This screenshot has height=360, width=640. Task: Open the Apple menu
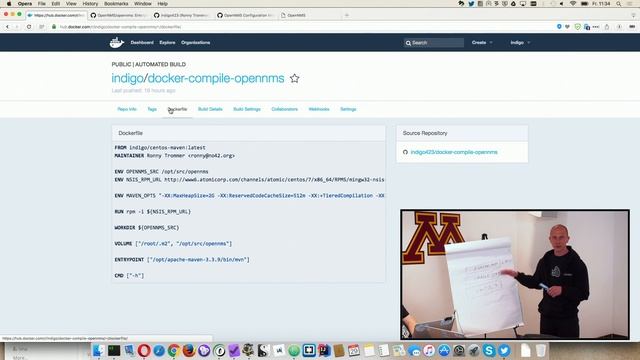pyautogui.click(x=9, y=4)
